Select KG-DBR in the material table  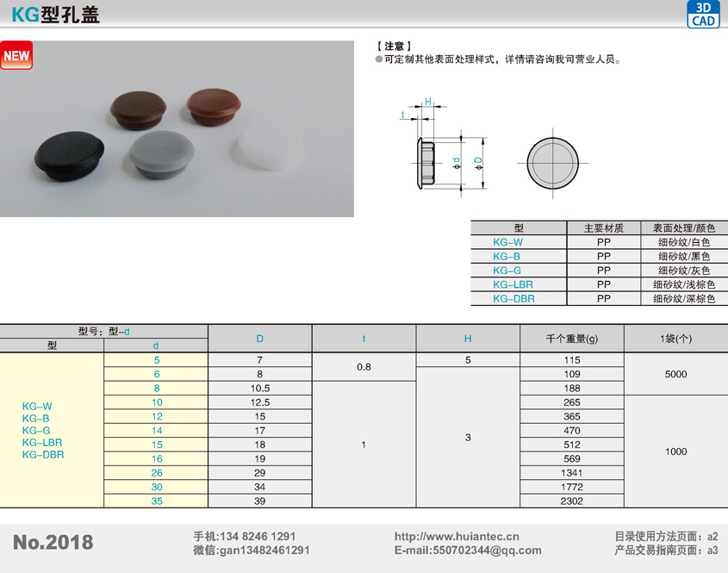click(x=513, y=298)
